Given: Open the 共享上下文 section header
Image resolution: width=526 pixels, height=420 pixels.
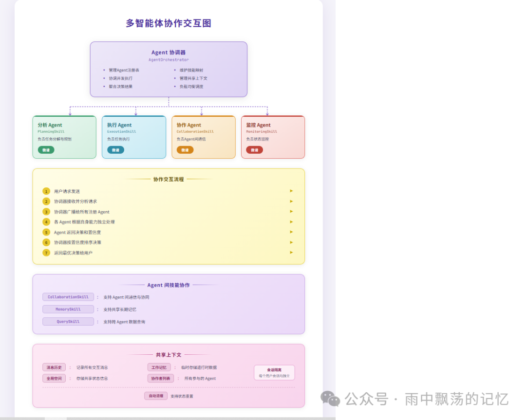Looking at the screenshot, I should click(x=169, y=355).
